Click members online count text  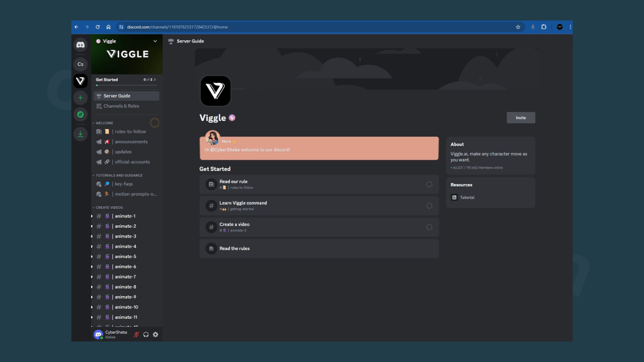pyautogui.click(x=477, y=167)
